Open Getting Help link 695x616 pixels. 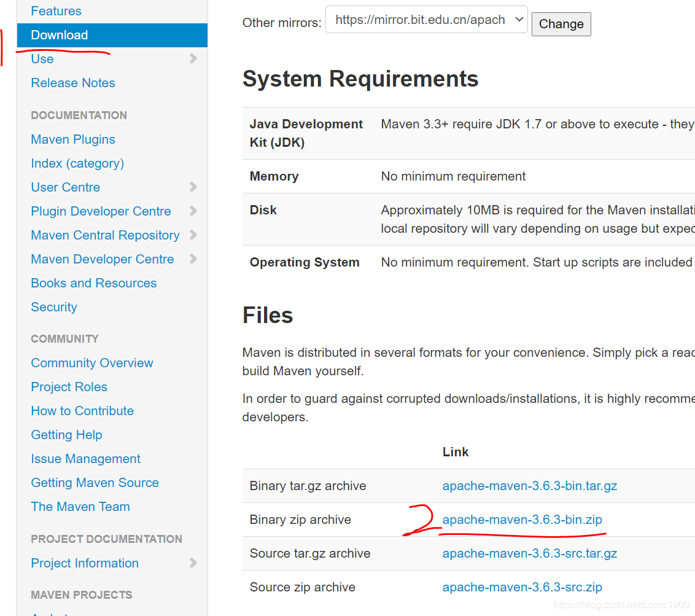66,435
